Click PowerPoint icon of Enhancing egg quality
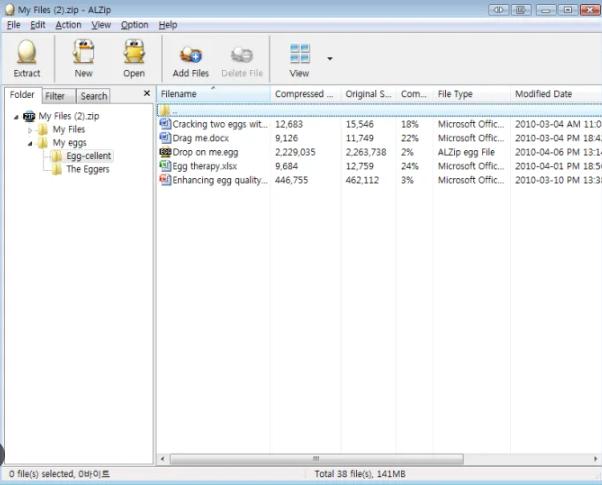Viewport: 602px width, 485px height. coord(165,179)
